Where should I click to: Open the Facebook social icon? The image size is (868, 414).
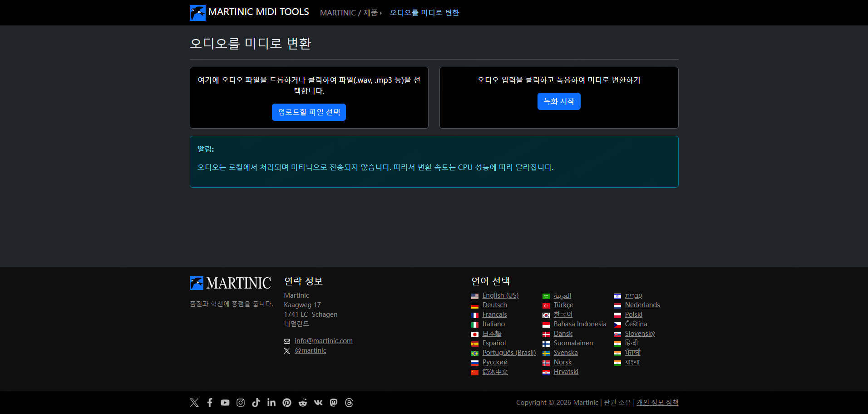(210, 403)
